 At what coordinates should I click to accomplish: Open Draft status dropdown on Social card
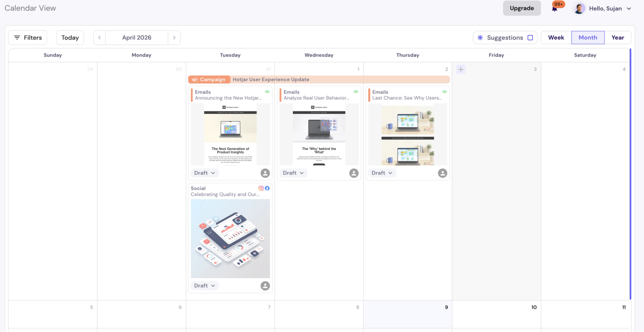click(x=204, y=286)
